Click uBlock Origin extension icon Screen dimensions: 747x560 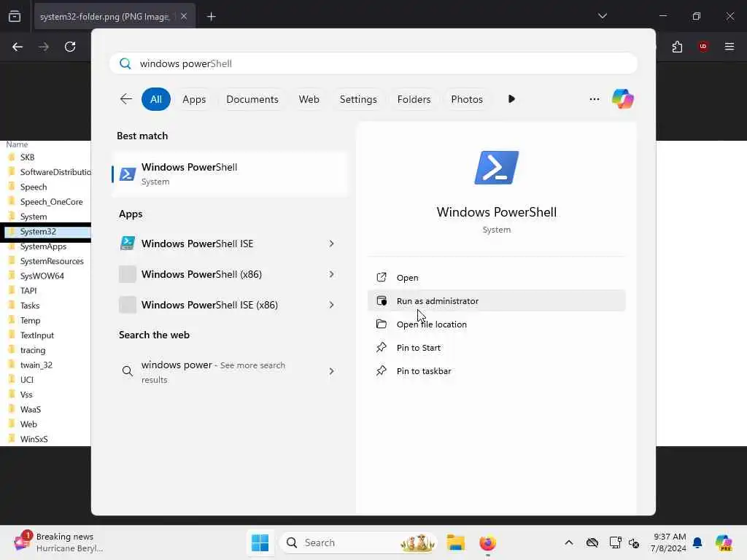(x=703, y=47)
